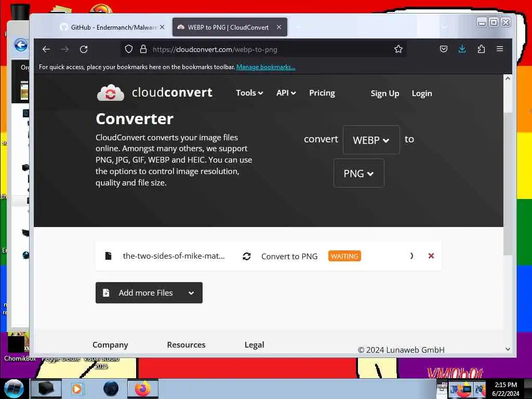Image resolution: width=532 pixels, height=399 pixels.
Task: Go back with Firefox back arrow
Action: click(46, 49)
